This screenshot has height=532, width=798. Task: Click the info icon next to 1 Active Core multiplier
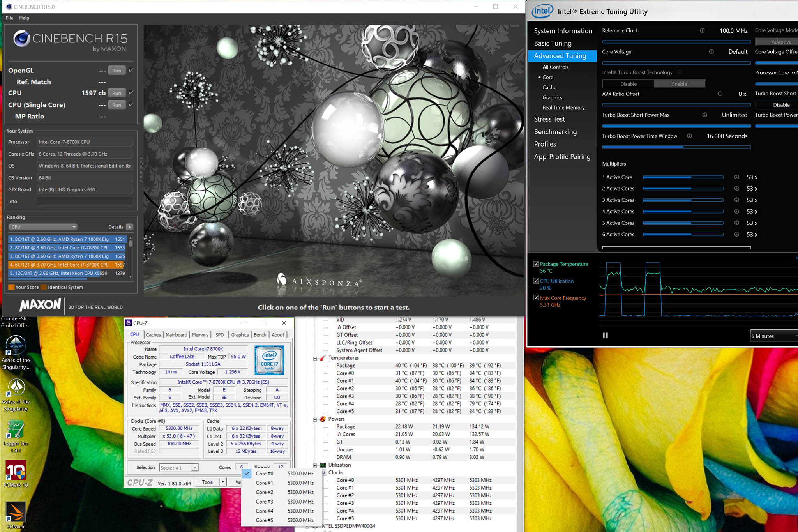737,177
